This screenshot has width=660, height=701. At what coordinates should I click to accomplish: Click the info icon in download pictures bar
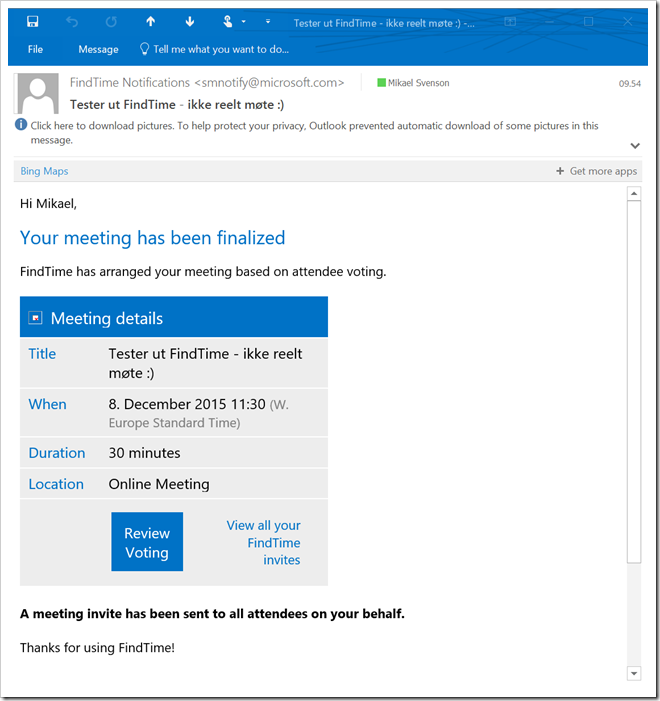(21, 124)
